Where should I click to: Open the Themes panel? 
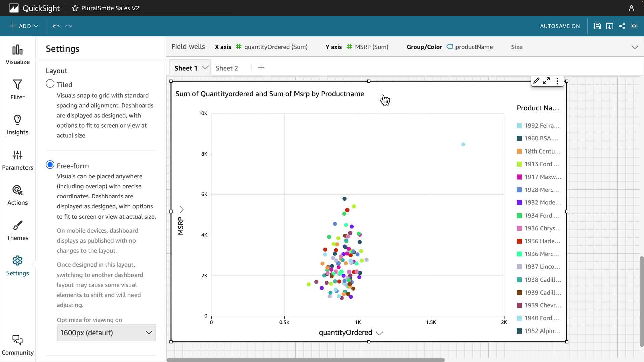(x=17, y=230)
